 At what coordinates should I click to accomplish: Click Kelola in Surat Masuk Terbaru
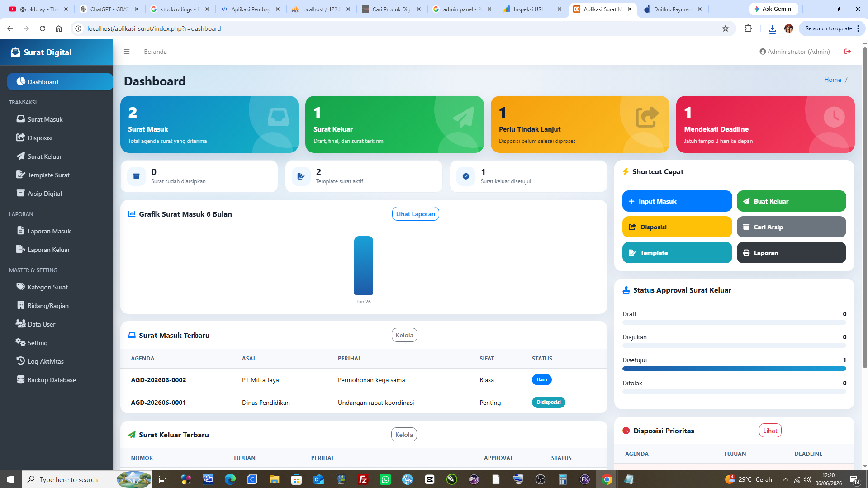click(x=404, y=335)
